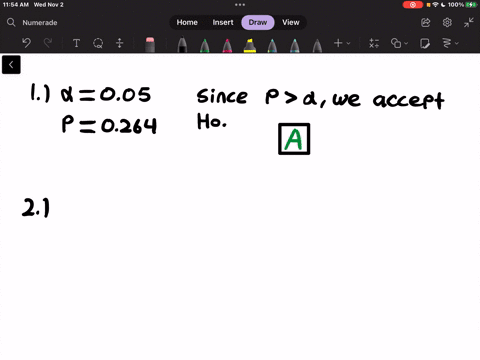Select the green pen
Screen dimensions: 480x360
click(205, 45)
